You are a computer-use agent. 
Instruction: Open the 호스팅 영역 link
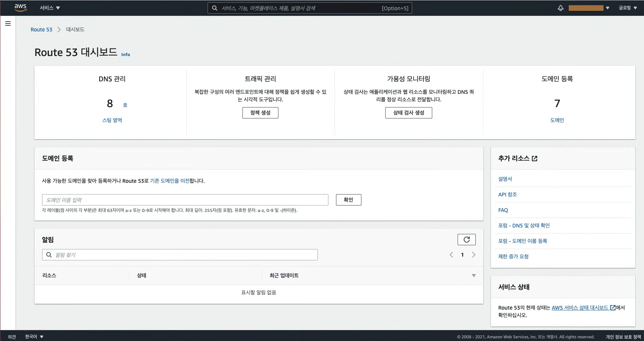click(x=112, y=120)
